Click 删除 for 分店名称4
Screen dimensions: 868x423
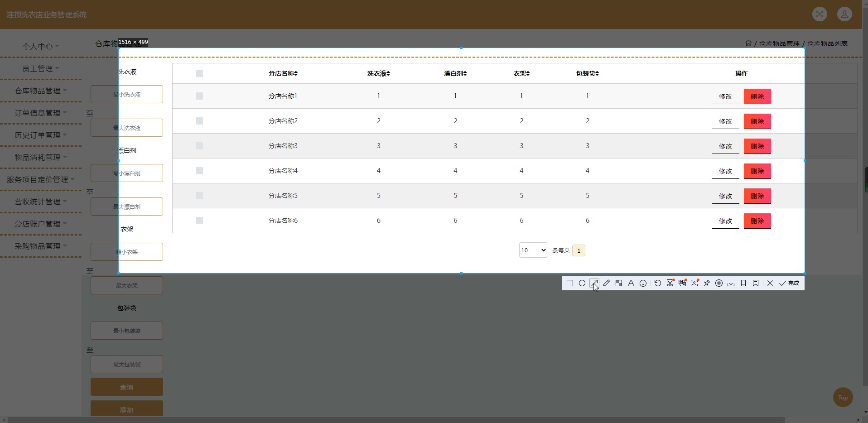tap(757, 171)
